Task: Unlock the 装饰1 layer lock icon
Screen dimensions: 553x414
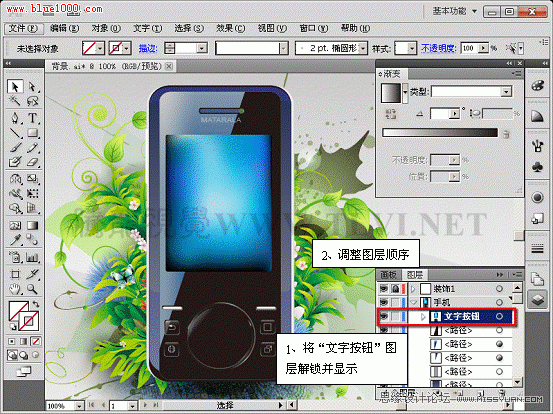Action: tap(395, 289)
